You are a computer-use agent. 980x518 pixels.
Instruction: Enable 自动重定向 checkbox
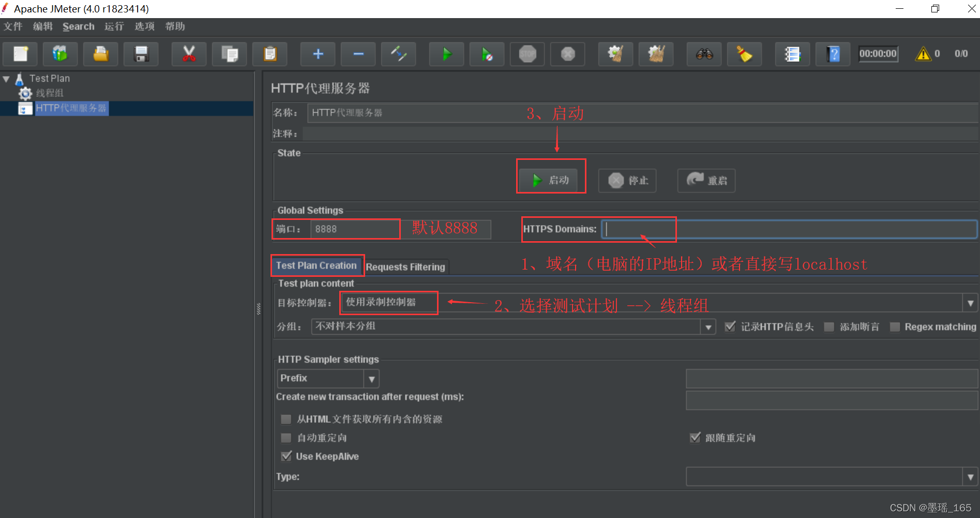pyautogui.click(x=286, y=438)
